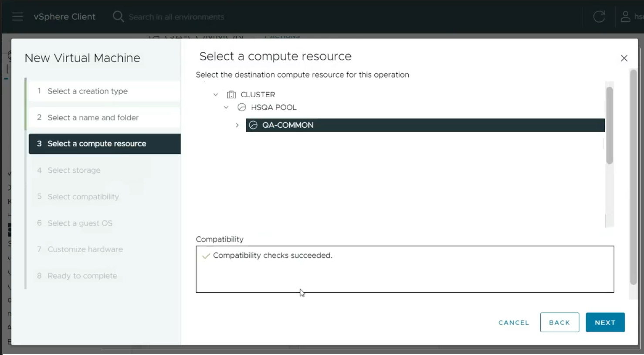Click the refresh icon in header

pyautogui.click(x=599, y=17)
